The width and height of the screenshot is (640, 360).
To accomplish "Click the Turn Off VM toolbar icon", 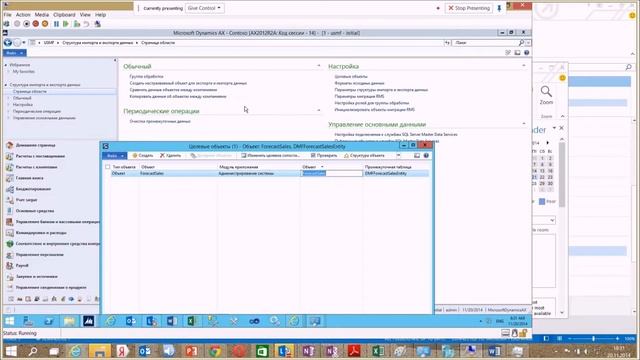I will coord(26,24).
